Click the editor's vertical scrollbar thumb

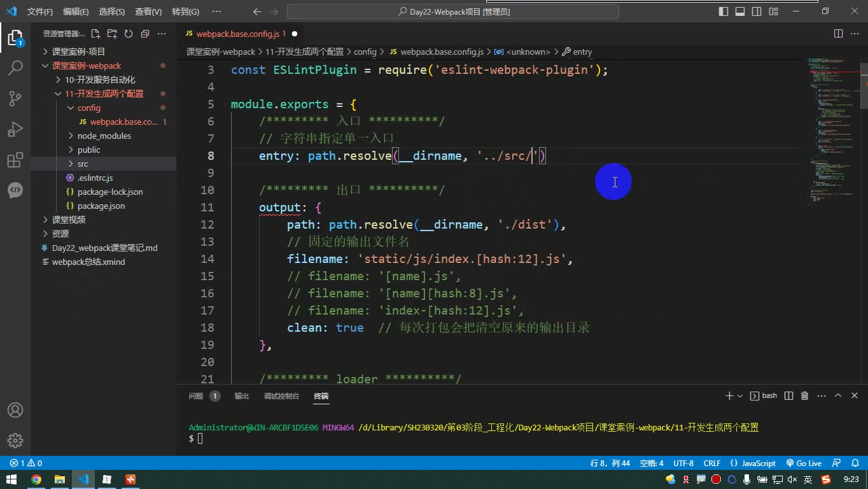point(864,85)
